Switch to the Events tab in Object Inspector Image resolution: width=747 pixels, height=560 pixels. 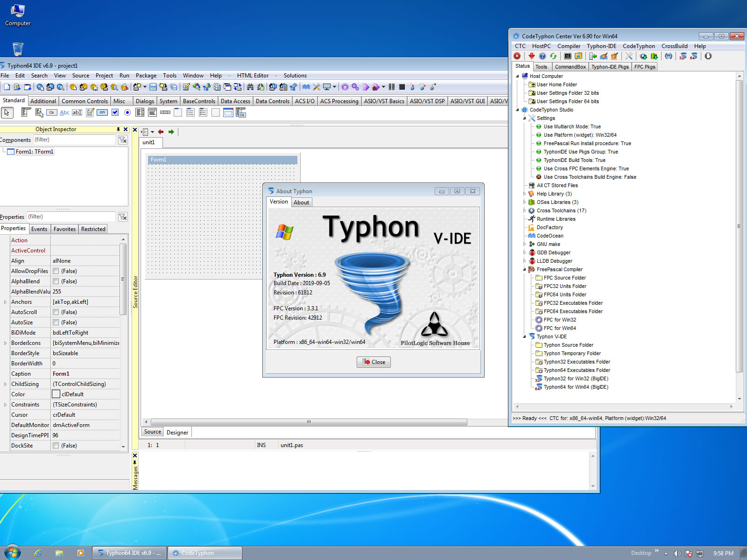pyautogui.click(x=39, y=229)
